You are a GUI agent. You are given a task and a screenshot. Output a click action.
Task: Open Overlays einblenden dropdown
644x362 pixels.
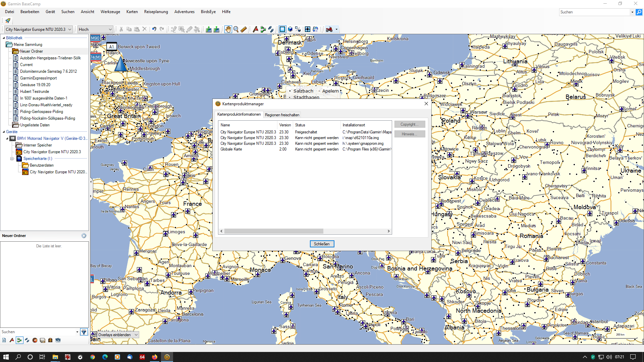coord(118,335)
